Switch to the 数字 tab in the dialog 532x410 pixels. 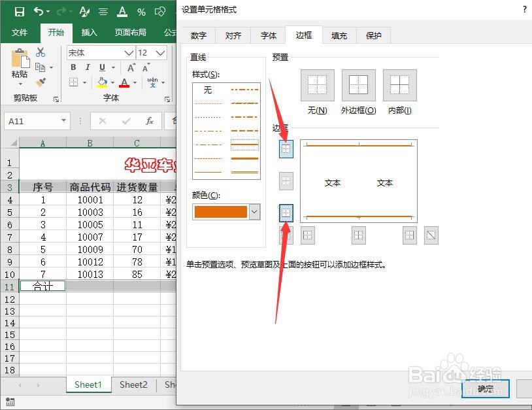(199, 35)
